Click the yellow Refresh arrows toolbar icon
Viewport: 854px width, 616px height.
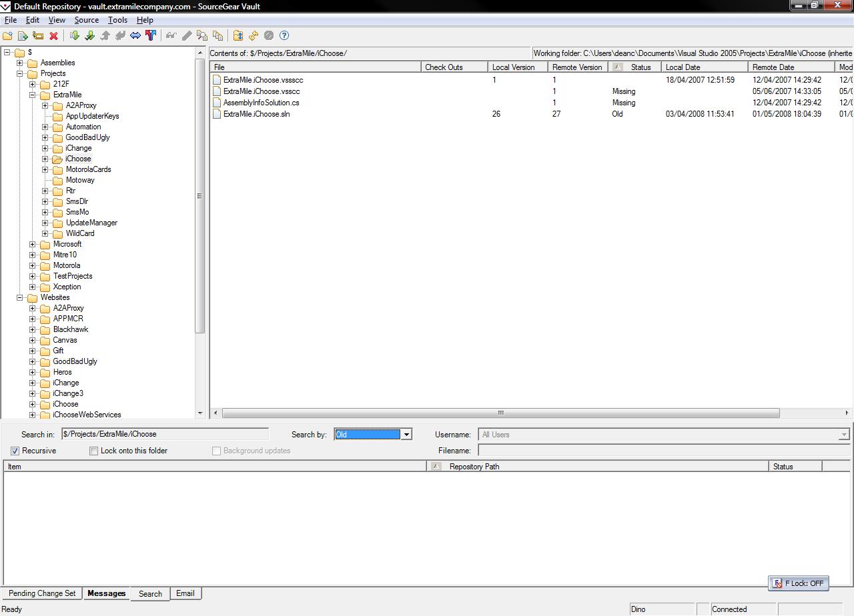tap(254, 35)
